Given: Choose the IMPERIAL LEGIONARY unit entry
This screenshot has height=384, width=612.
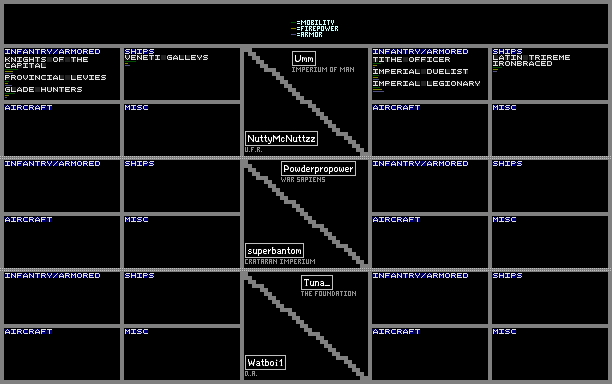Looking at the screenshot, I should coord(427,84).
